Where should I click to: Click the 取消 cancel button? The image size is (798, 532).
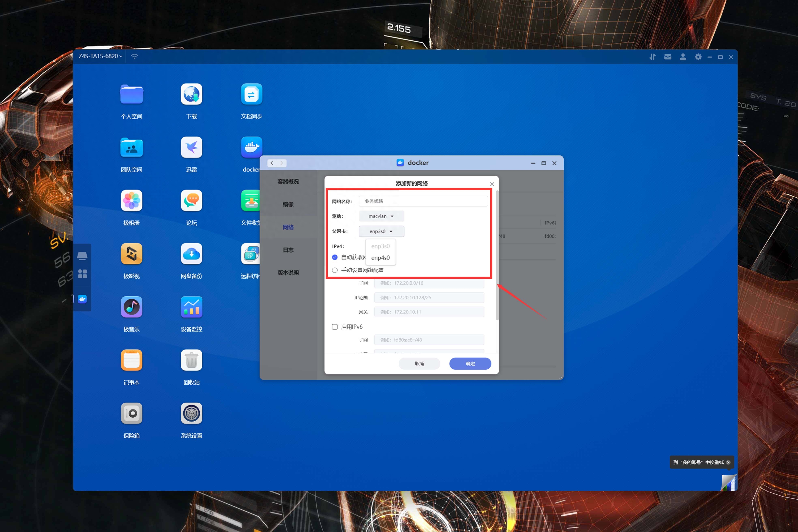pos(419,363)
